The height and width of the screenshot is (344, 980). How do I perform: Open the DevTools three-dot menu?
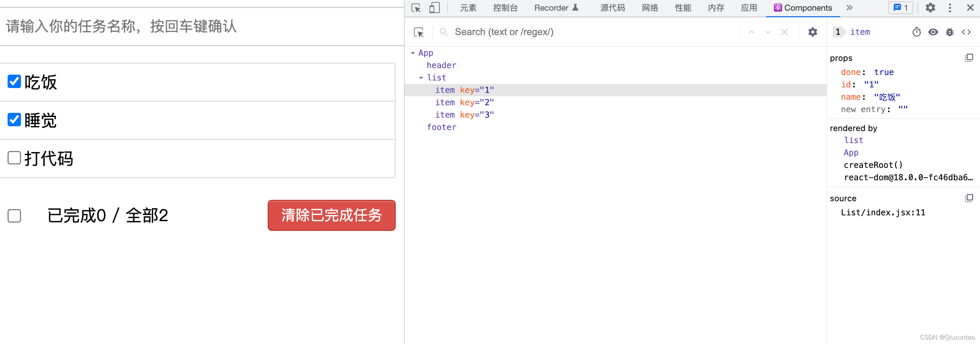point(950,8)
